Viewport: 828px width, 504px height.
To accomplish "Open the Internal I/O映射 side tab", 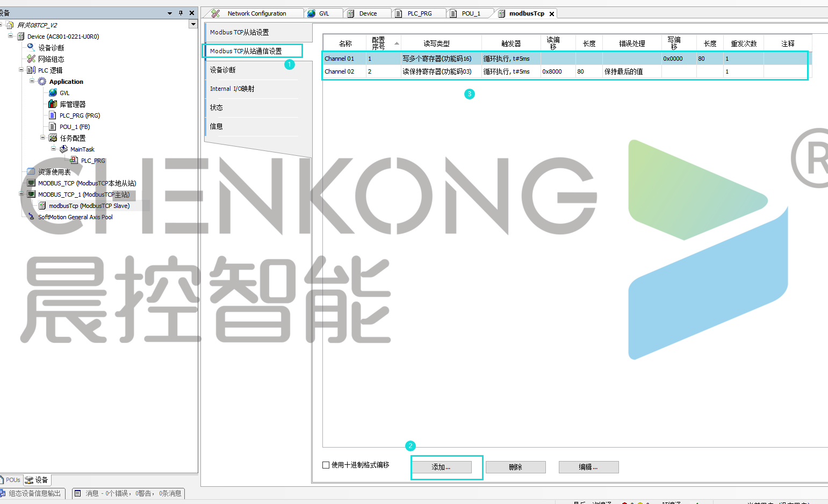I will tap(232, 89).
